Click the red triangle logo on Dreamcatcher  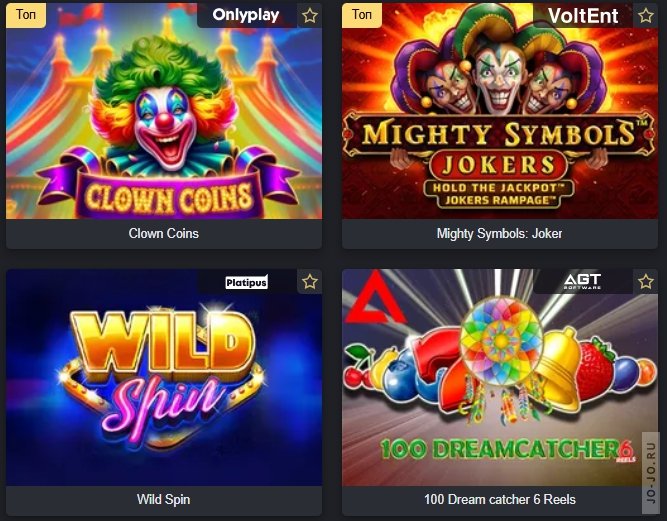click(x=374, y=298)
